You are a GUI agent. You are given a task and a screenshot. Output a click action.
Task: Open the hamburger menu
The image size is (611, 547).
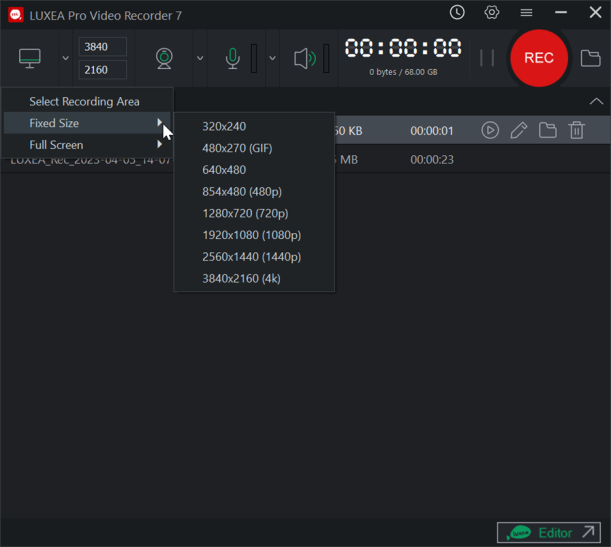pyautogui.click(x=526, y=13)
